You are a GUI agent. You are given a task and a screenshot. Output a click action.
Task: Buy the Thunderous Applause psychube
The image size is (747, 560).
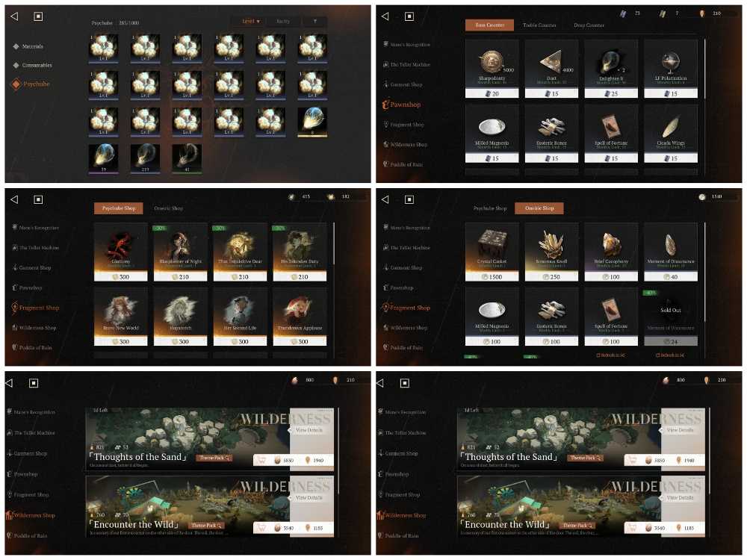(x=300, y=317)
